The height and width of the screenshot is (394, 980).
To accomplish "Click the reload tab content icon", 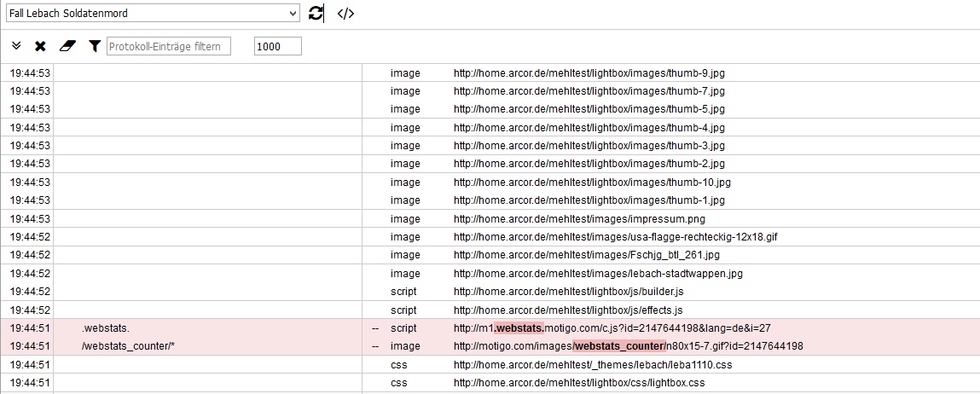I will tap(316, 13).
